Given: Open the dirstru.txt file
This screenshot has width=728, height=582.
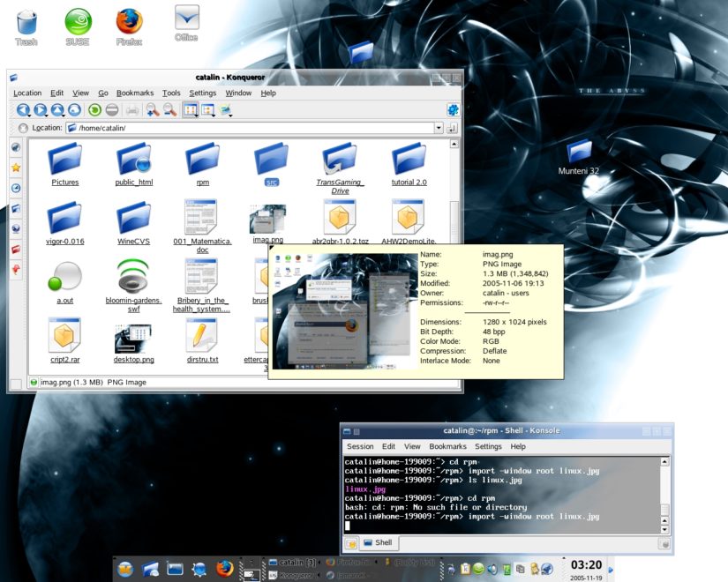Looking at the screenshot, I should click(x=202, y=340).
